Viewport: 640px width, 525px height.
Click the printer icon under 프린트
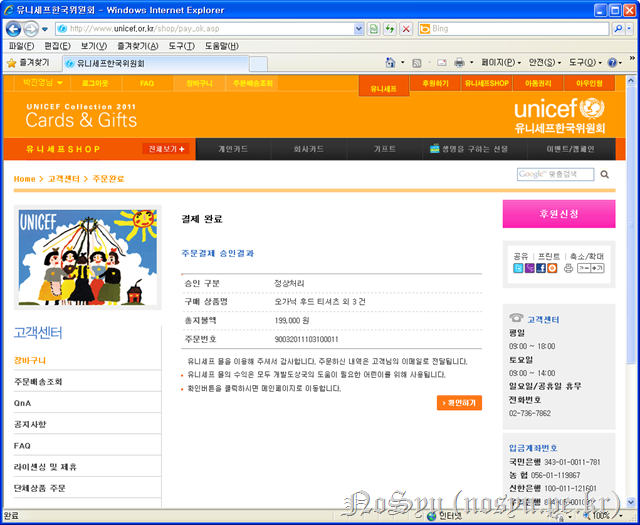point(568,268)
